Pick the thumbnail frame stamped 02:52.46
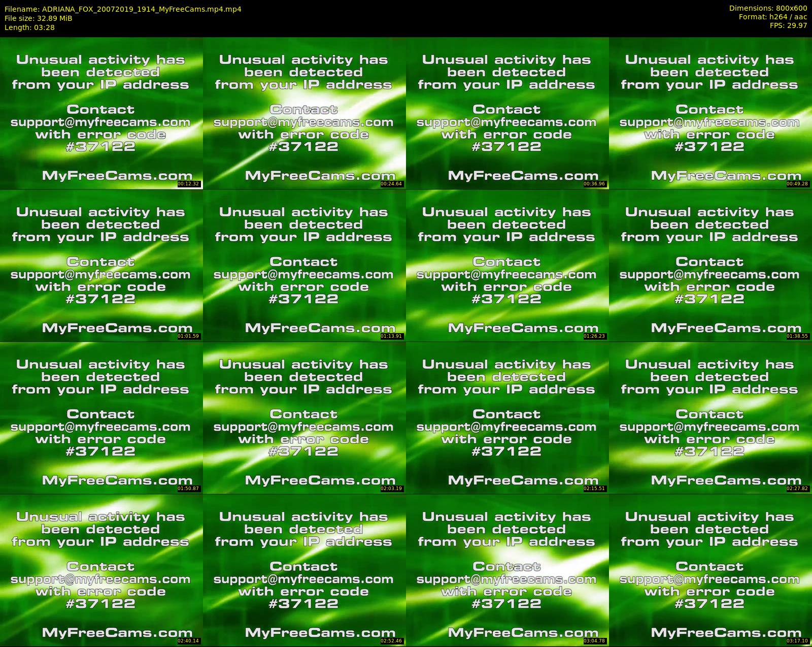The width and height of the screenshot is (812, 647). (304, 570)
